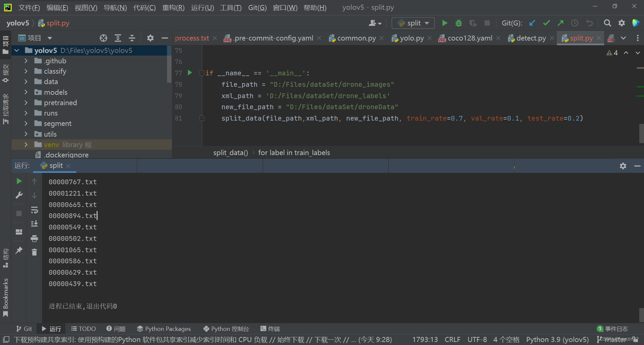Screen dimensions: 644x345
Task: Clear run output with trash icon
Action: 34,252
